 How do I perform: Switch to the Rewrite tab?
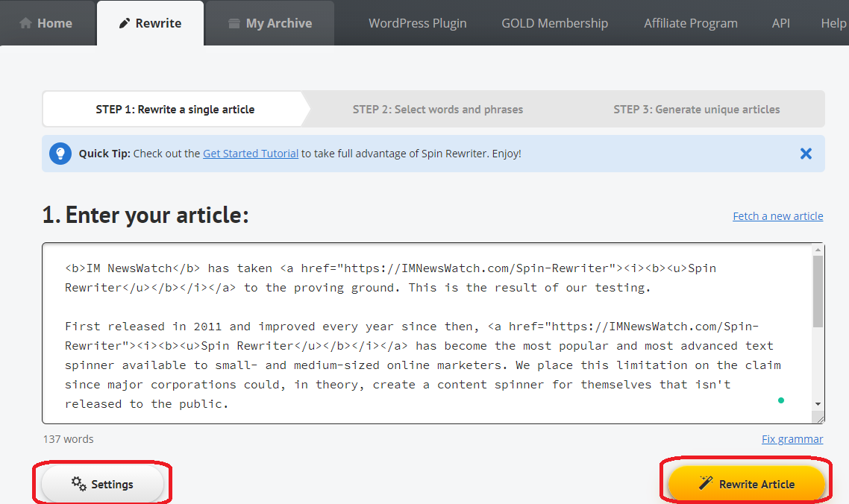tap(151, 23)
